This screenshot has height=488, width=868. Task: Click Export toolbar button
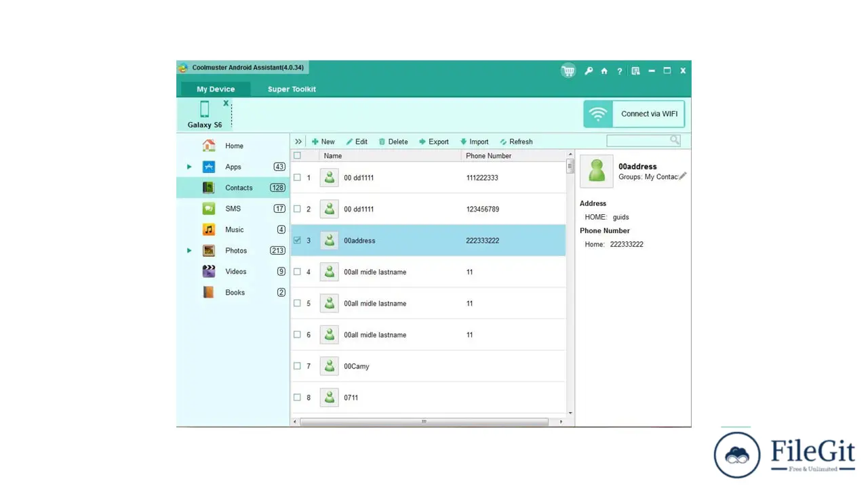(x=434, y=142)
